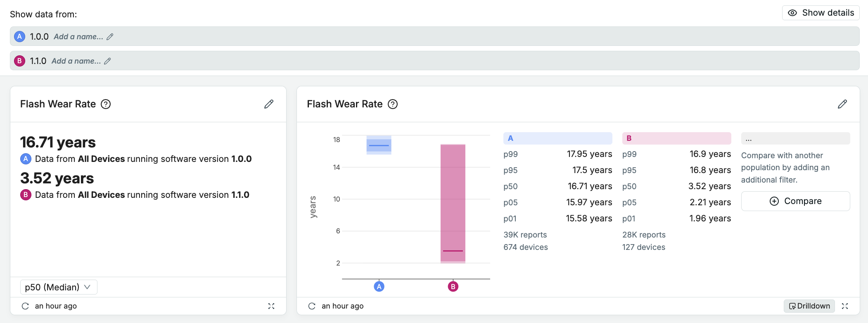Viewport: 868px width, 323px height.
Task: Edit the left Flash Wear Rate card
Action: coord(269,104)
